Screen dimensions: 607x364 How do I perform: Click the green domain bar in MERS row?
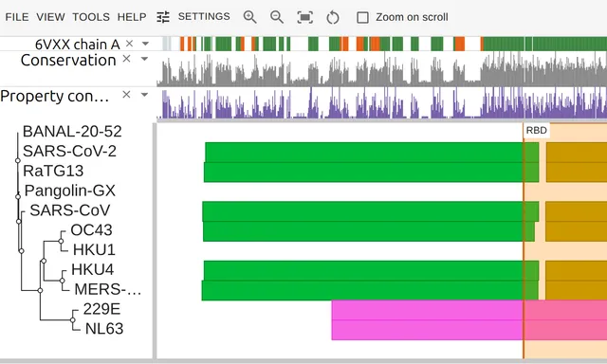370,290
